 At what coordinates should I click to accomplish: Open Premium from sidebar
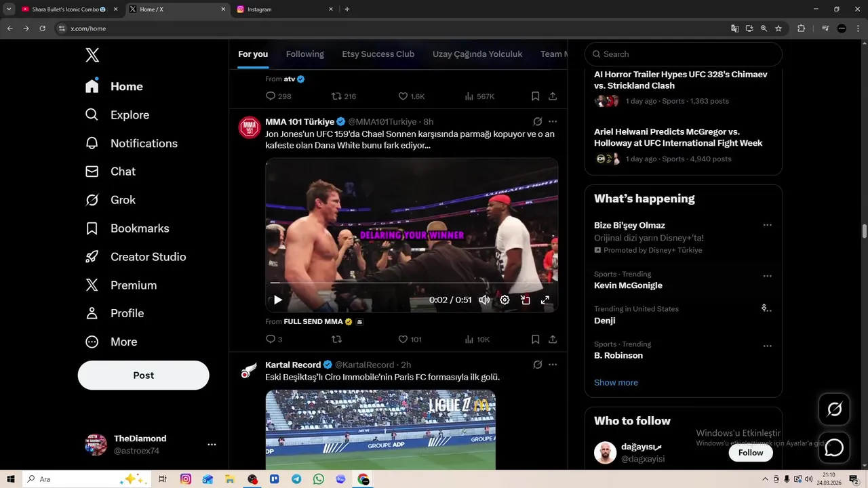pyautogui.click(x=121, y=285)
